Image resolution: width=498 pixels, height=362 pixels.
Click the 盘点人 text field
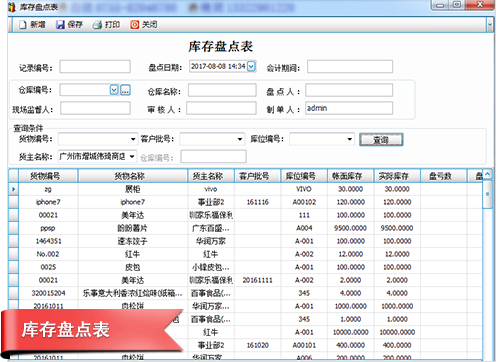[349, 90]
